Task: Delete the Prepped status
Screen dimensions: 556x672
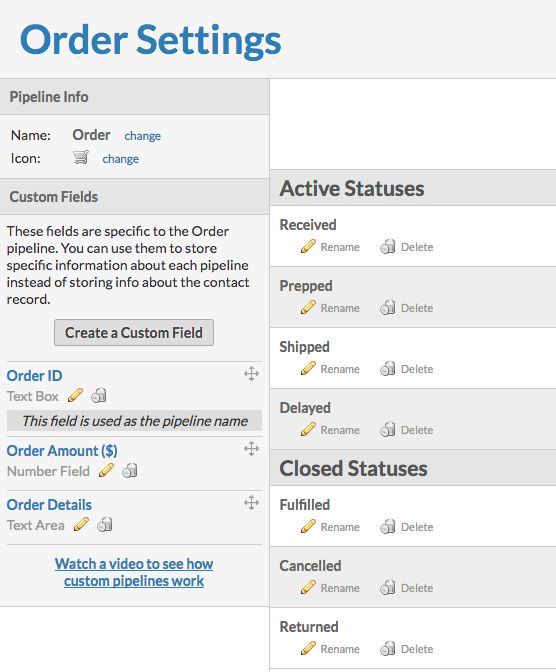Action: pos(407,308)
